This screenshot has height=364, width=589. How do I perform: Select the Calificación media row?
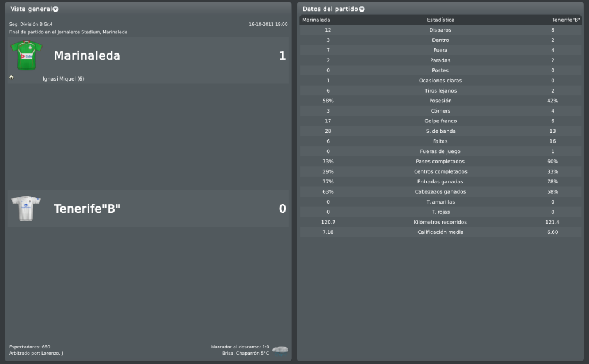[x=440, y=232]
